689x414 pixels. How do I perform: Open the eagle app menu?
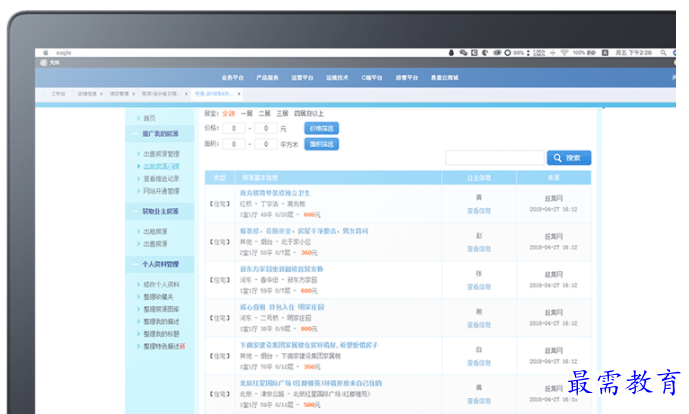point(64,53)
